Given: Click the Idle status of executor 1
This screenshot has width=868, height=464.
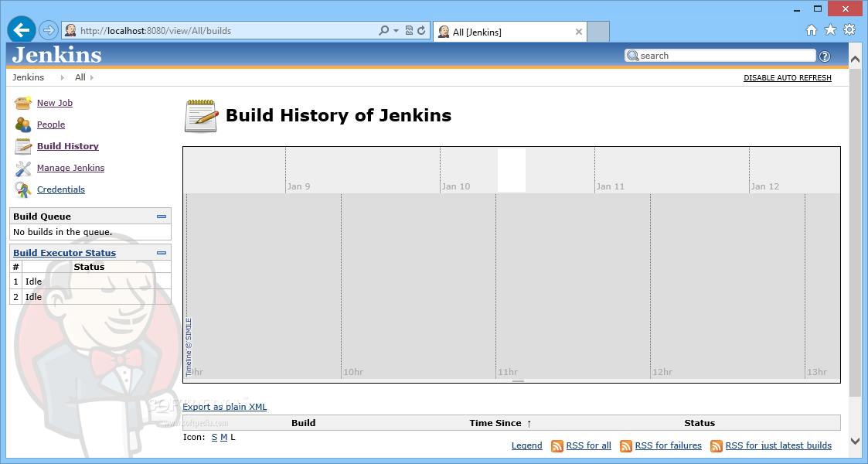Looking at the screenshot, I should point(34,281).
